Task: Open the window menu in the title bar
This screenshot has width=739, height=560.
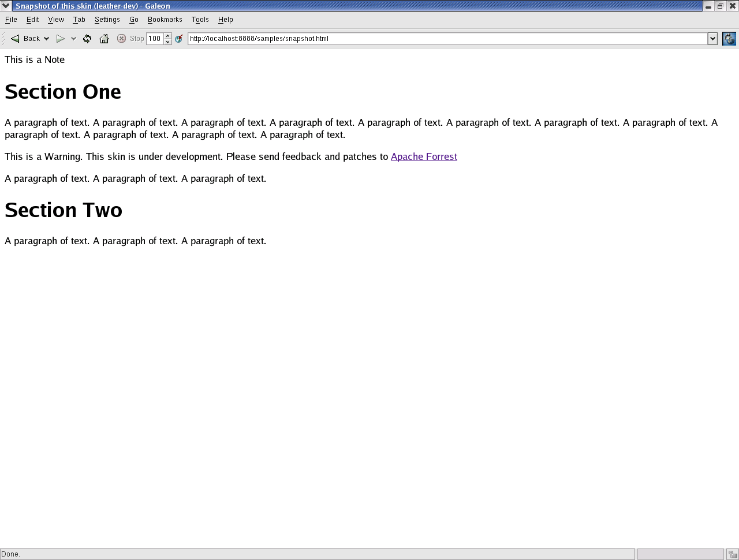Action: (x=6, y=6)
